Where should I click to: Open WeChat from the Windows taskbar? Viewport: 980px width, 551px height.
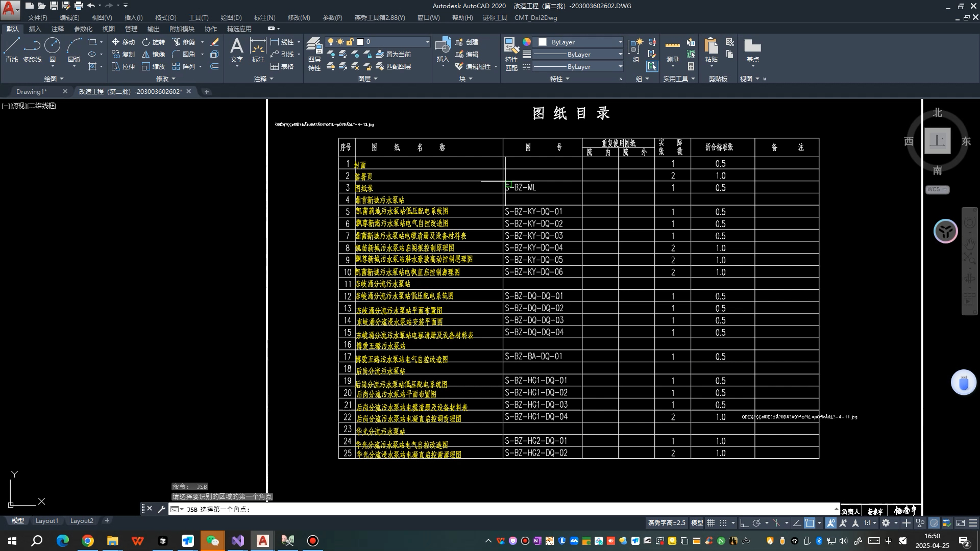click(212, 541)
